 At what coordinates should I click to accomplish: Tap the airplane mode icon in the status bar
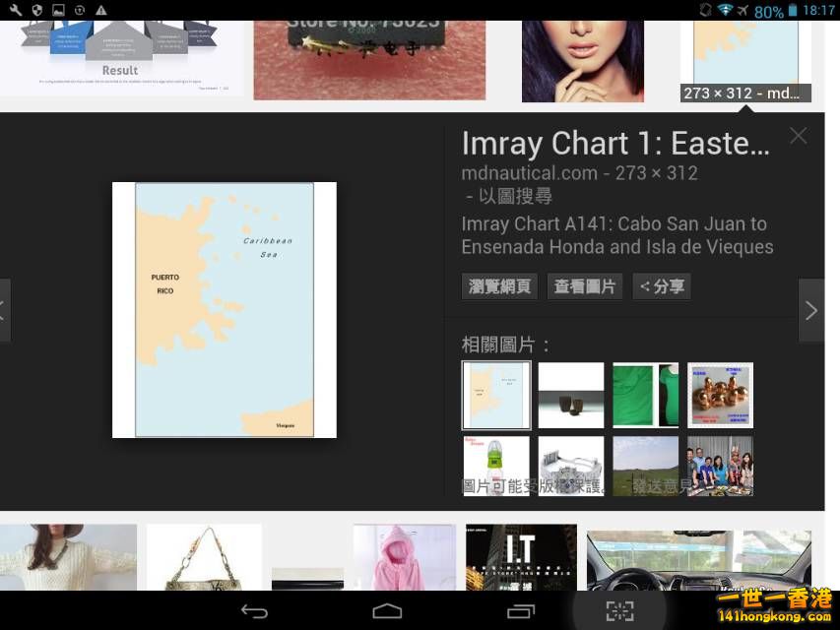pyautogui.click(x=743, y=10)
